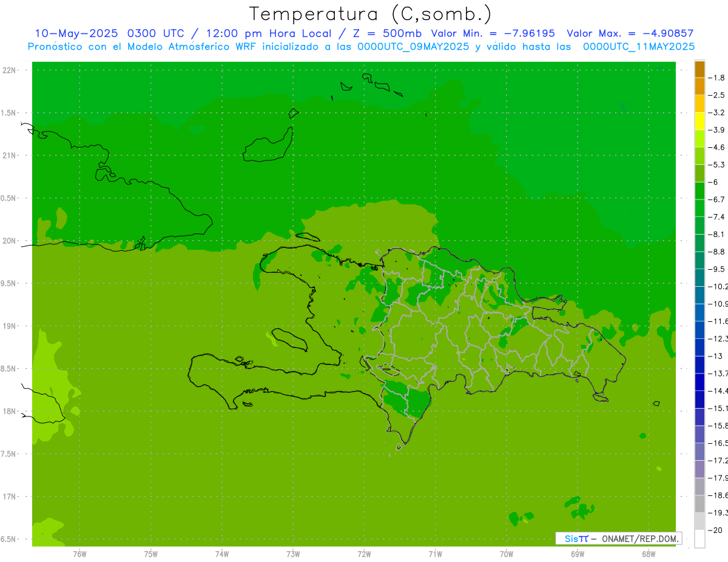Image resolution: width=728 pixels, height=562 pixels.
Task: Click the '22N' latitude label
Action: point(8,70)
